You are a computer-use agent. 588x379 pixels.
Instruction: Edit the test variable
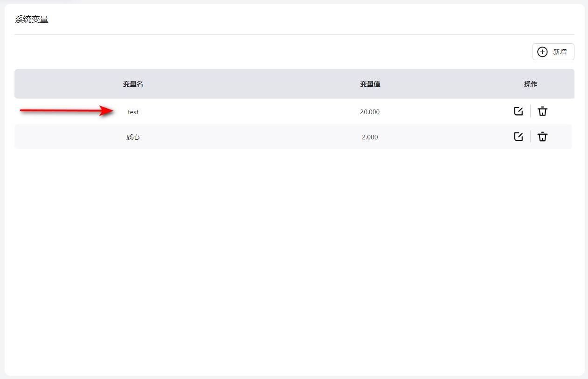tap(518, 111)
